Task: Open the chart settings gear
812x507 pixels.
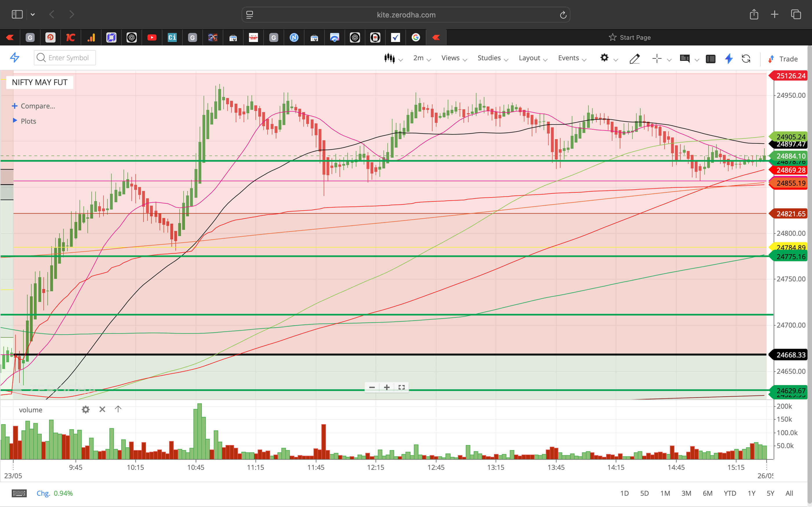Action: (x=604, y=58)
